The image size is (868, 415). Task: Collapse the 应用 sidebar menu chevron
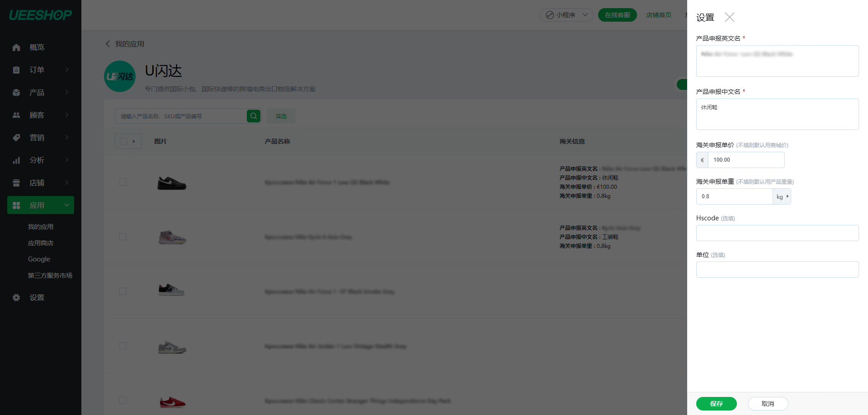point(67,205)
